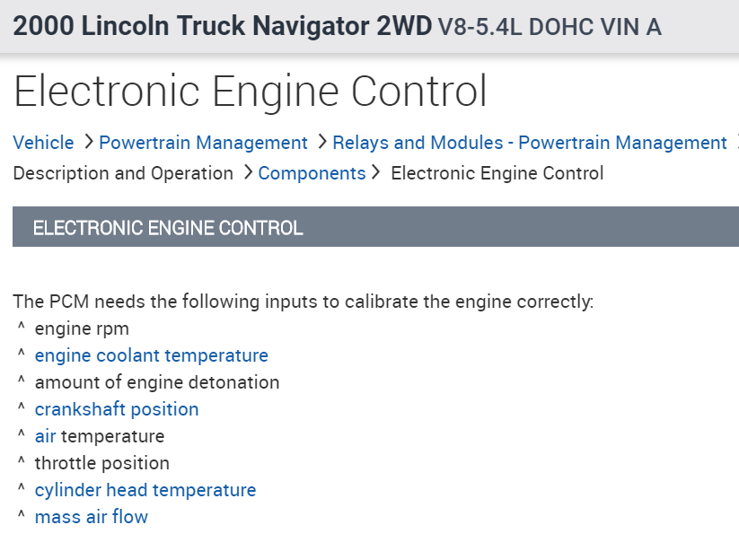Click the chevron right after Components
The width and height of the screenshot is (739, 560).
[x=376, y=173]
